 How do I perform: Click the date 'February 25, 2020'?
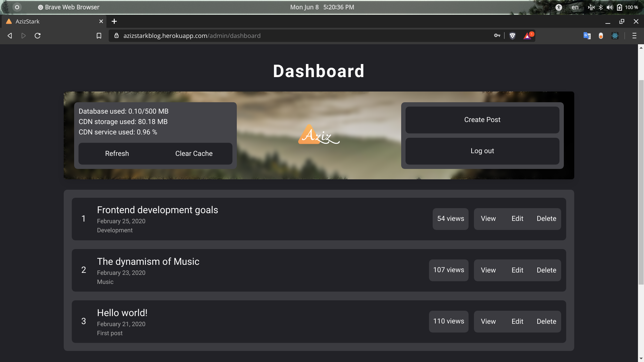pyautogui.click(x=121, y=221)
